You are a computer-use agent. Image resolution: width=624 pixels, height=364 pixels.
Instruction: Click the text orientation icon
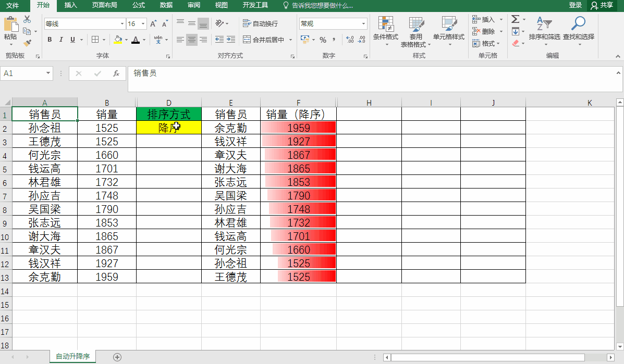coord(219,23)
